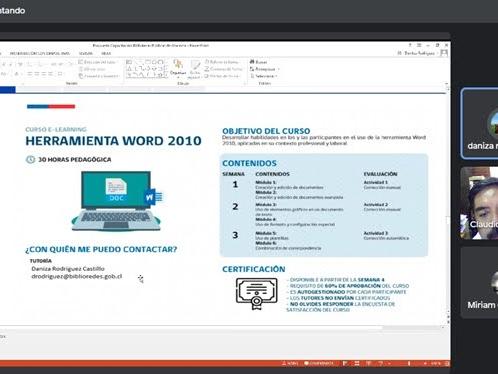
Task: Expand the Reemplazar dropdown arrow
Action: click(278, 69)
